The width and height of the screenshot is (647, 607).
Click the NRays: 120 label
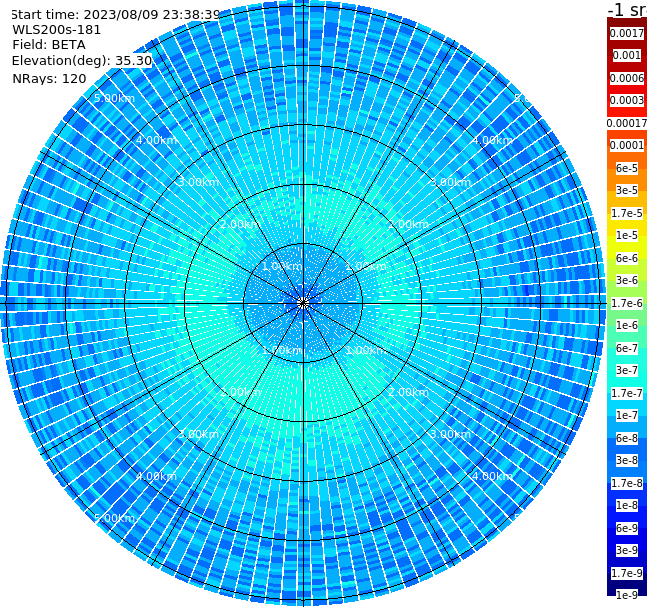pos(49,78)
